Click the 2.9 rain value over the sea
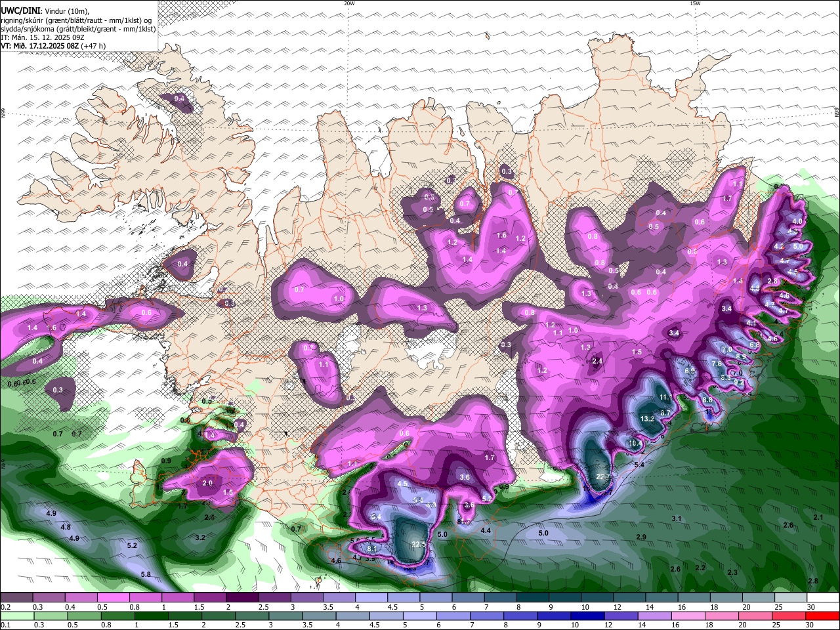840x630 pixels. click(641, 537)
